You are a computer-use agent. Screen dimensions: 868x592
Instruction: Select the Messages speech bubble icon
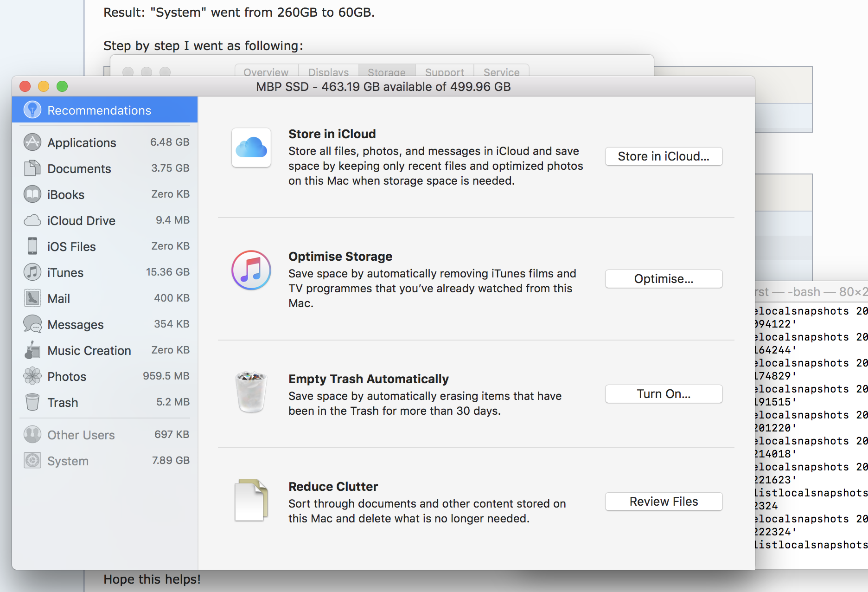pyautogui.click(x=32, y=324)
